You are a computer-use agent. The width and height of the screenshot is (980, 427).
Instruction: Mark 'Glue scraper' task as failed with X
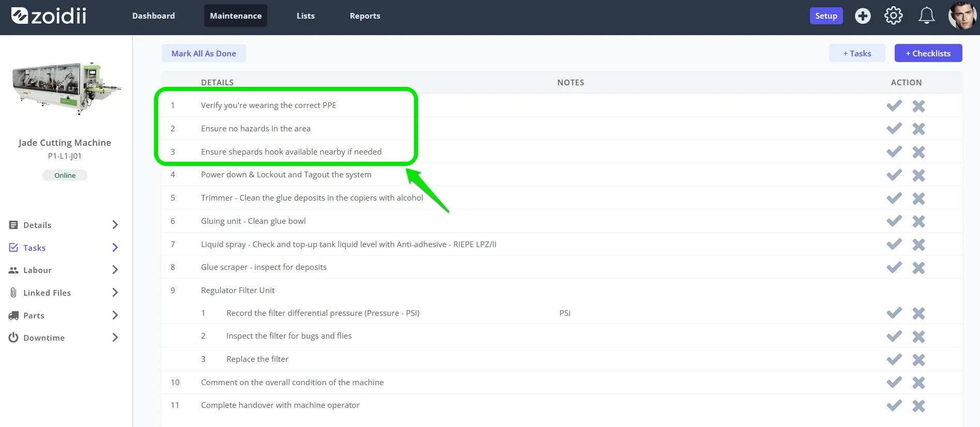tap(918, 268)
